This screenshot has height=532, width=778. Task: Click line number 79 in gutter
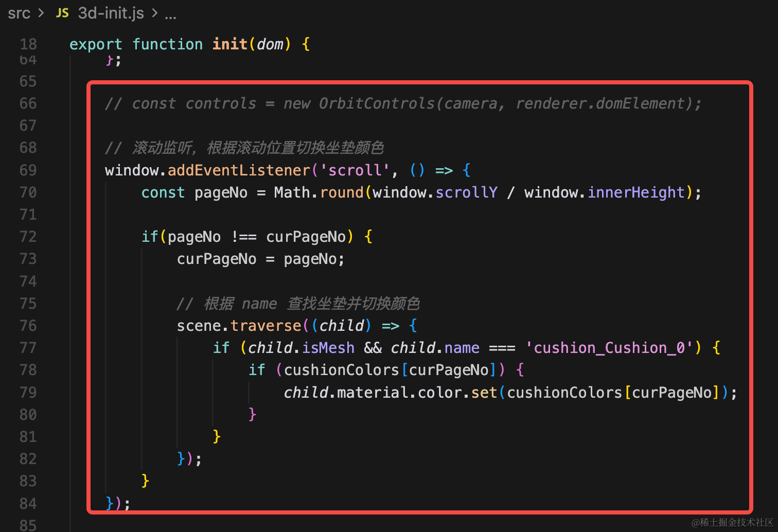click(x=28, y=393)
